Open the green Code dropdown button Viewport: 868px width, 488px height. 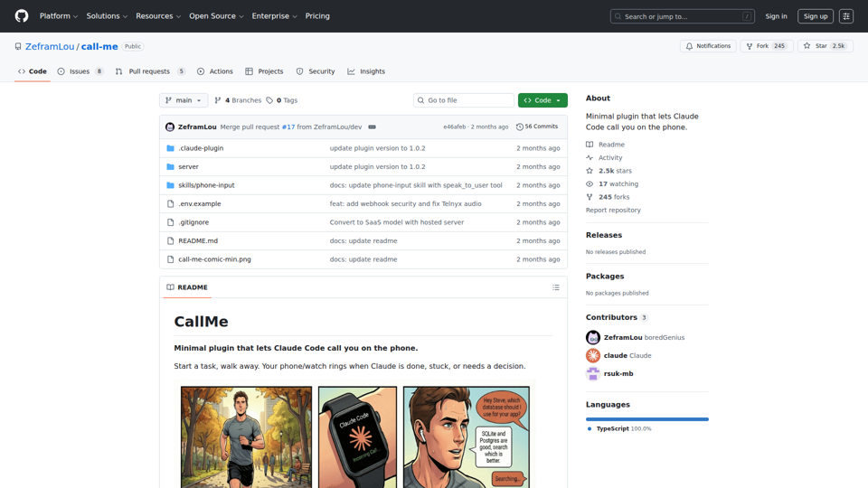coord(542,100)
